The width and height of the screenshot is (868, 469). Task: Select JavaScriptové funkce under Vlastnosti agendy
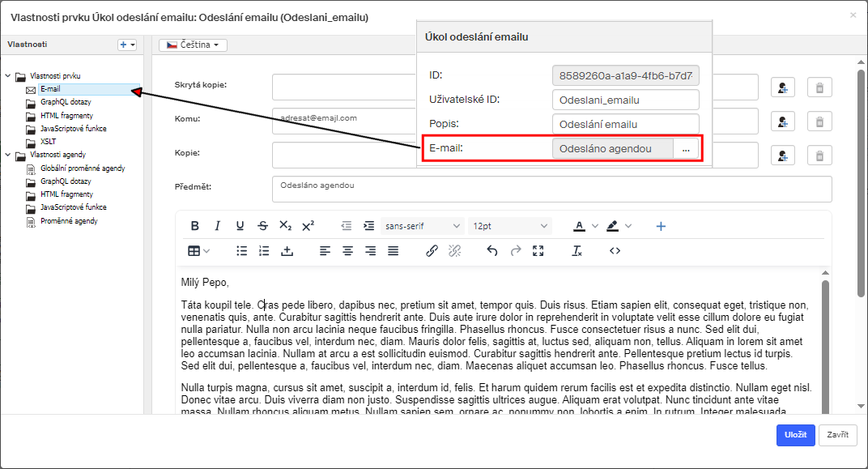point(73,207)
